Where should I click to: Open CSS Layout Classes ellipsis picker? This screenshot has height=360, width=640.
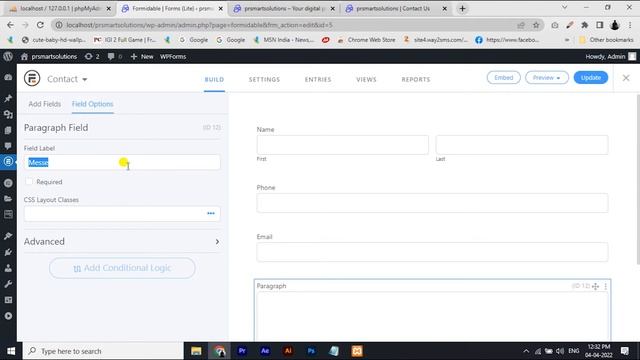point(211,213)
